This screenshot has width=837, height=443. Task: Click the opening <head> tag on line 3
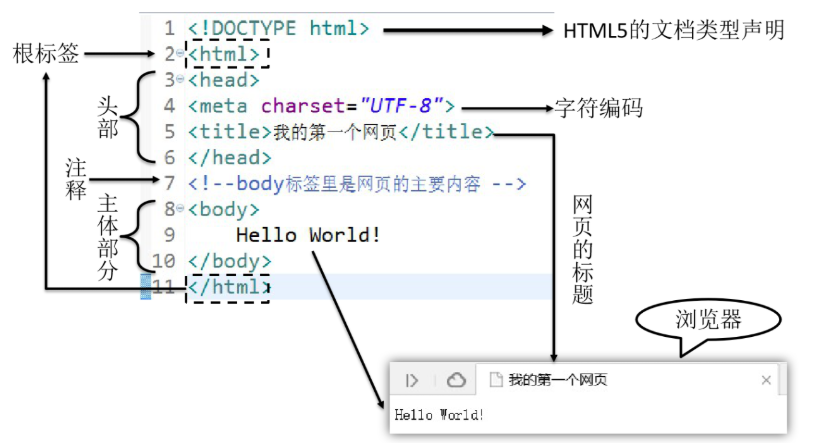click(x=224, y=80)
